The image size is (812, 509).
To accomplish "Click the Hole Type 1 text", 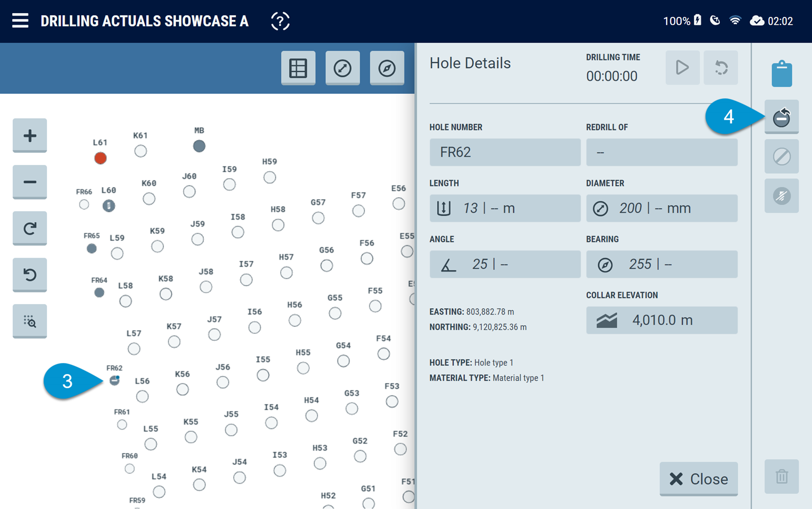I will pyautogui.click(x=493, y=363).
